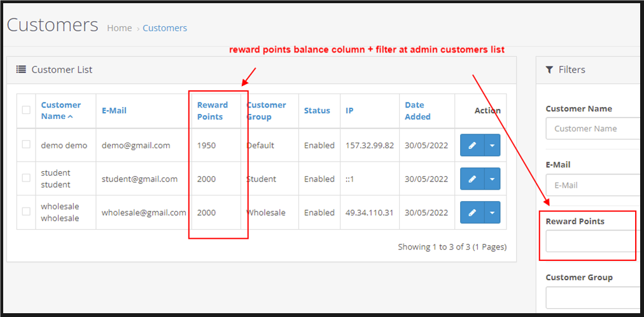Expand the action dropdown for student student
This screenshot has height=317, width=644.
493,179
